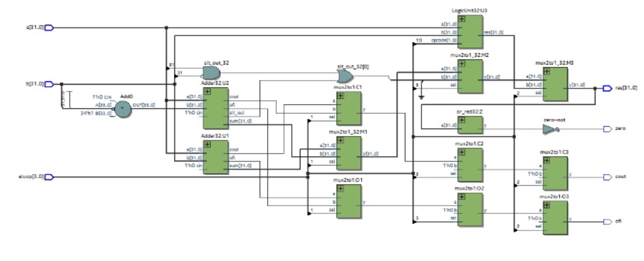Click the slt_out_32[0] gate label
The image size is (644, 261).
point(353,66)
